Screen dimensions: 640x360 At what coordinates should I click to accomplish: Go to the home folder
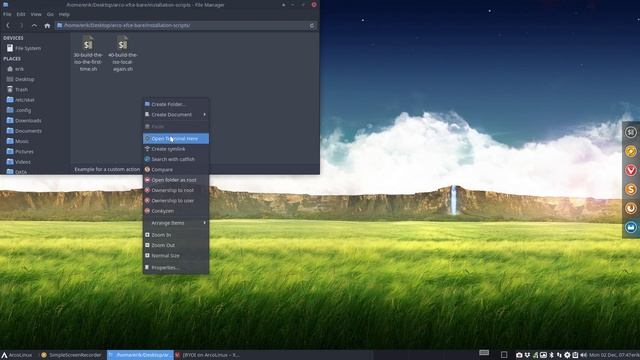point(47,25)
